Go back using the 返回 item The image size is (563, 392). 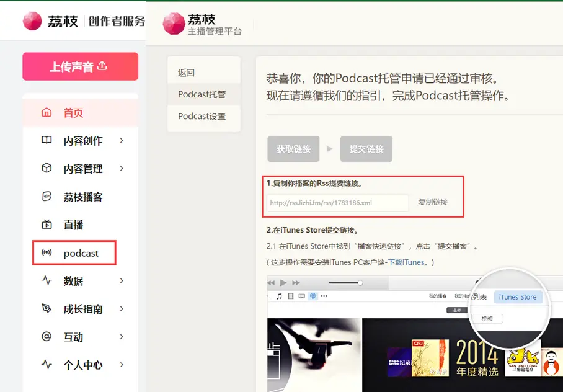click(x=186, y=73)
